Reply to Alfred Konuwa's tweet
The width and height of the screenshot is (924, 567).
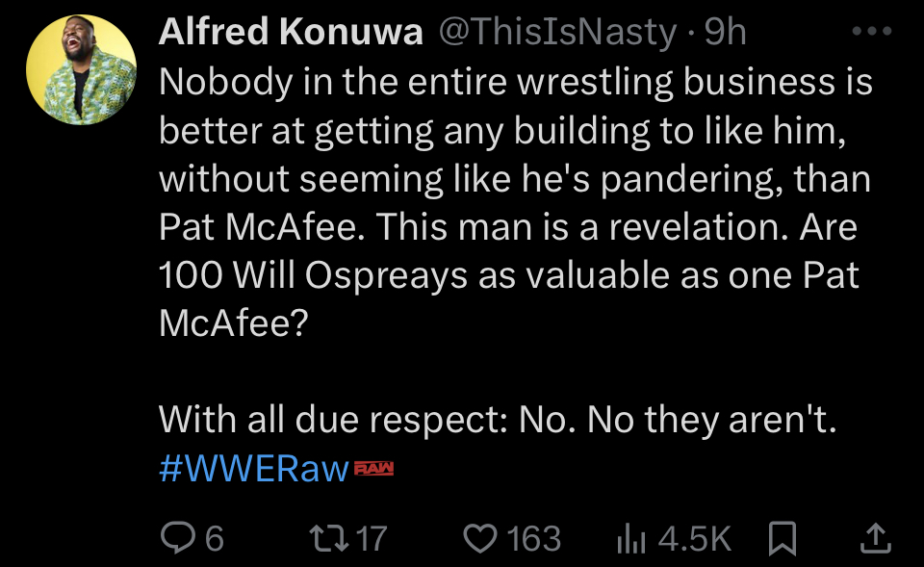179,538
